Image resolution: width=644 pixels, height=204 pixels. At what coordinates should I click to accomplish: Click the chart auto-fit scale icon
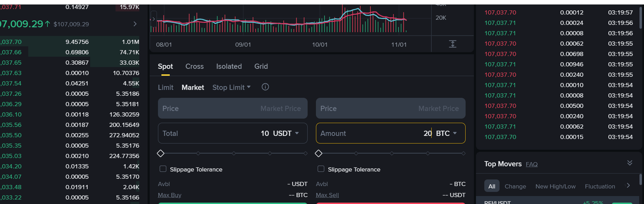pyautogui.click(x=452, y=44)
